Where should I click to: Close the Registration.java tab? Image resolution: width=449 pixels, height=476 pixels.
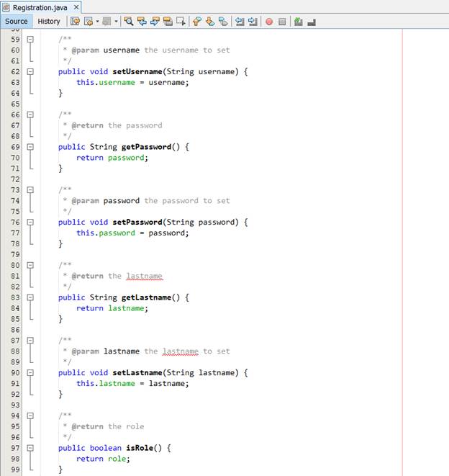point(76,7)
